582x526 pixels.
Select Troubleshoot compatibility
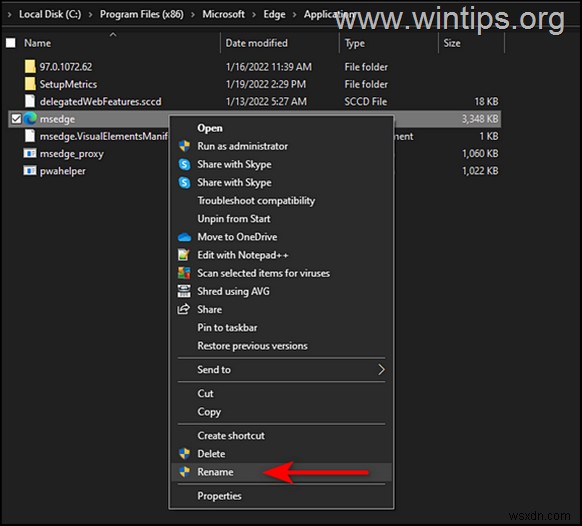pos(256,201)
